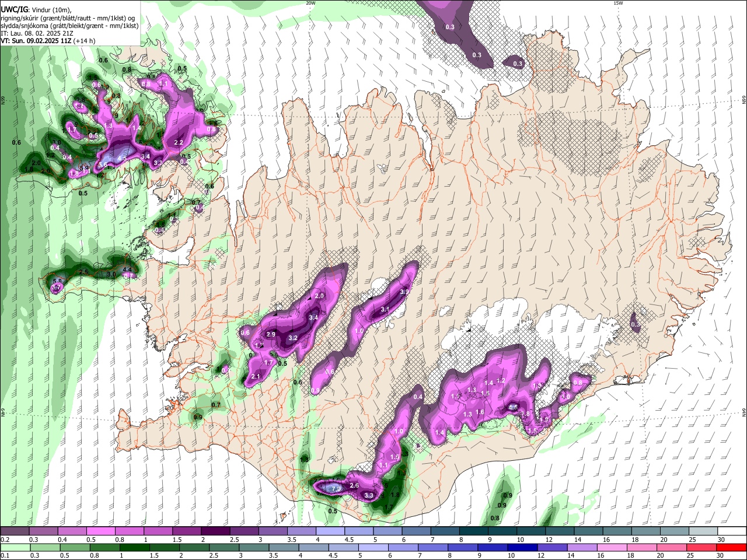Select the grayish-purple 0.2 swatch in upper legend row
This screenshot has width=747, height=560.
point(14,531)
